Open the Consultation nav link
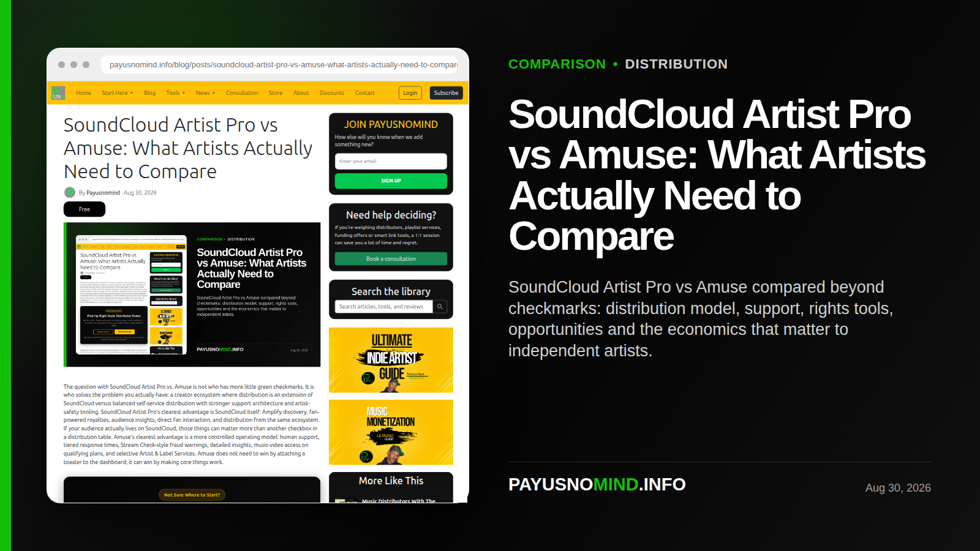Screen dimensions: 980x551 242,93
